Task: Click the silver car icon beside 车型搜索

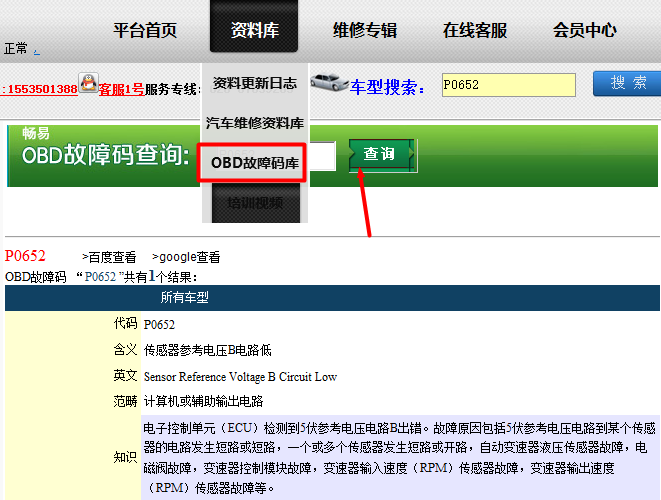Action: [329, 82]
